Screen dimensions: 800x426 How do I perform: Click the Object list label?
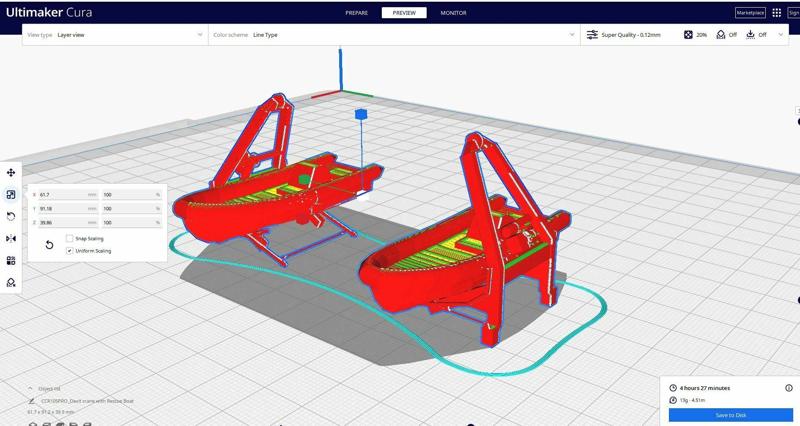[49, 389]
